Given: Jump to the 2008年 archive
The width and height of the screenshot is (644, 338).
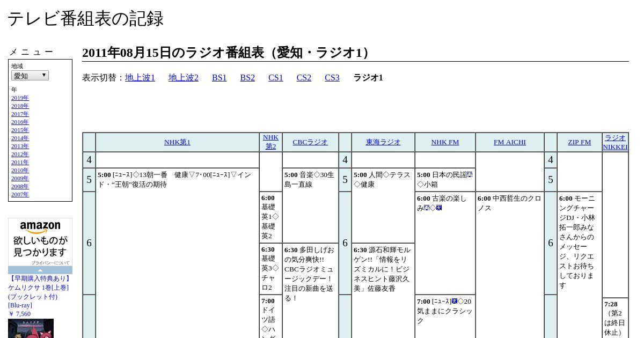Looking at the screenshot, I should tap(20, 186).
